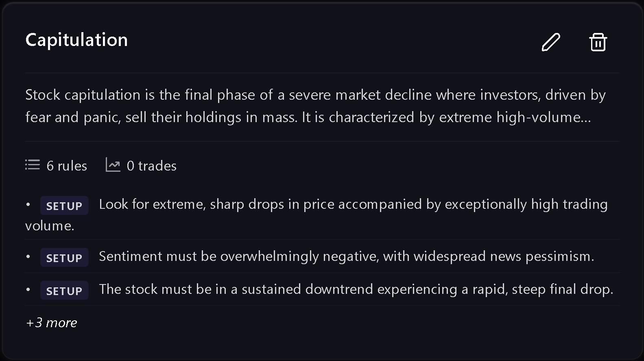
Task: Expand the rules list via +3 more
Action: coord(51,322)
